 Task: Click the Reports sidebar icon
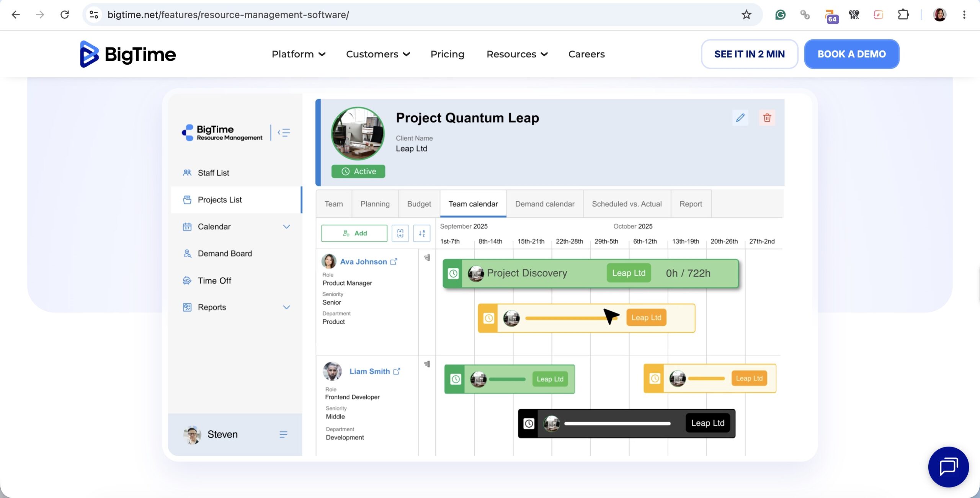(x=187, y=307)
